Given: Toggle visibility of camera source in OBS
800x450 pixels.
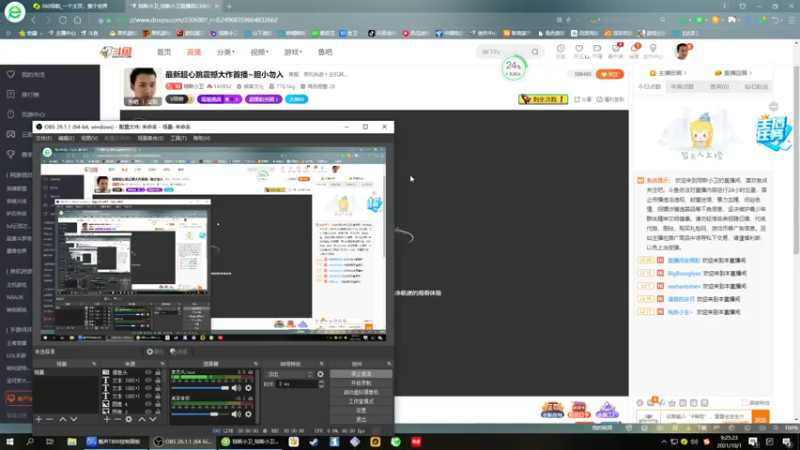Looking at the screenshot, I should [x=148, y=372].
